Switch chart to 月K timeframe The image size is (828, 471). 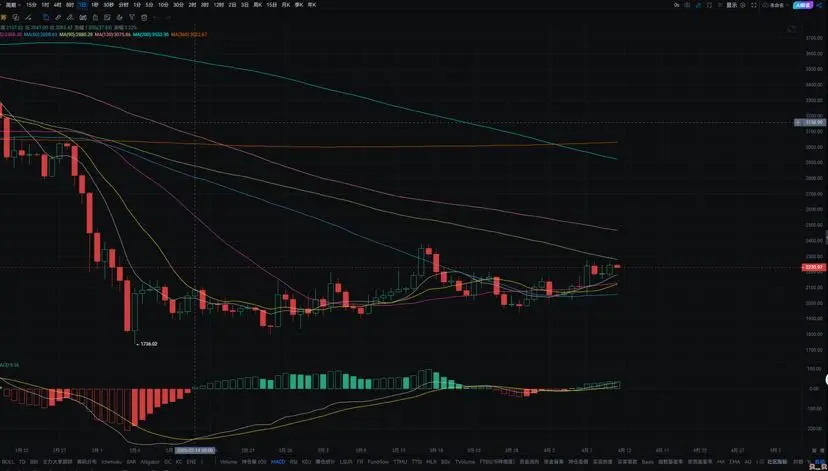(286, 5)
